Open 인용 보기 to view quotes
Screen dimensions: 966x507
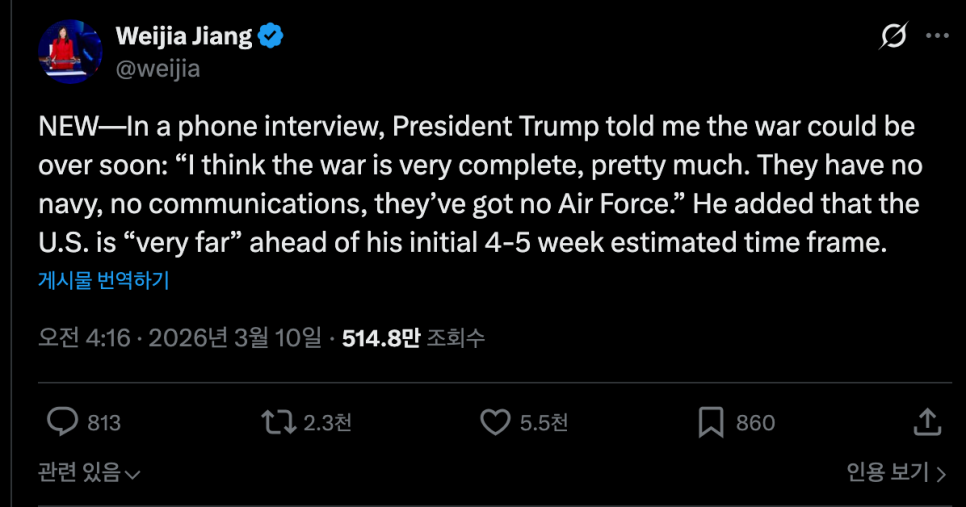tap(895, 472)
